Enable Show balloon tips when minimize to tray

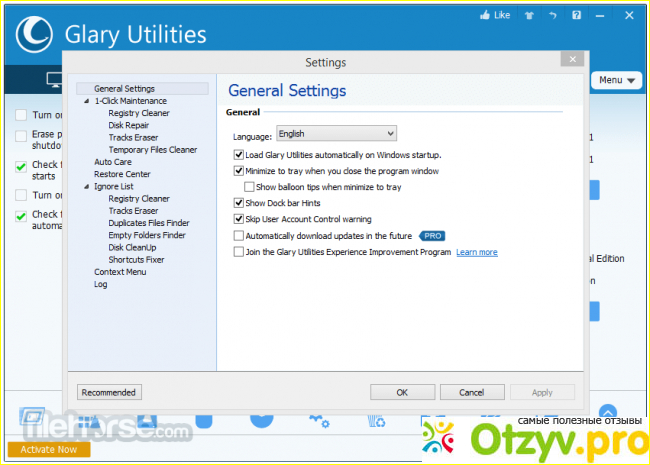tap(250, 187)
